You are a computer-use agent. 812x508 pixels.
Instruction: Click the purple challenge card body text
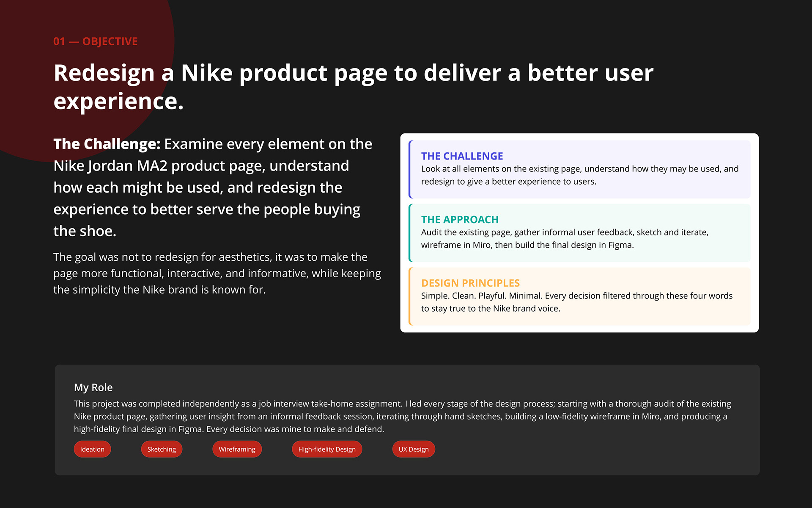pyautogui.click(x=580, y=175)
